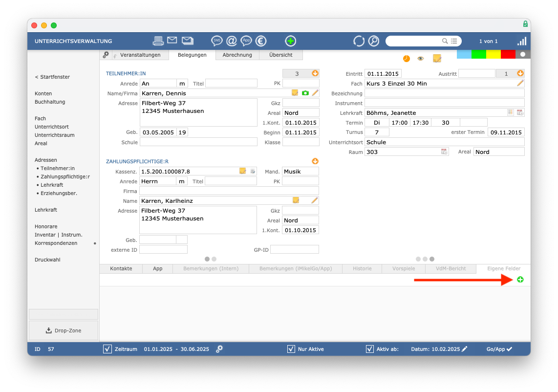Open orange arrow dropdown beside Austritt

point(520,73)
